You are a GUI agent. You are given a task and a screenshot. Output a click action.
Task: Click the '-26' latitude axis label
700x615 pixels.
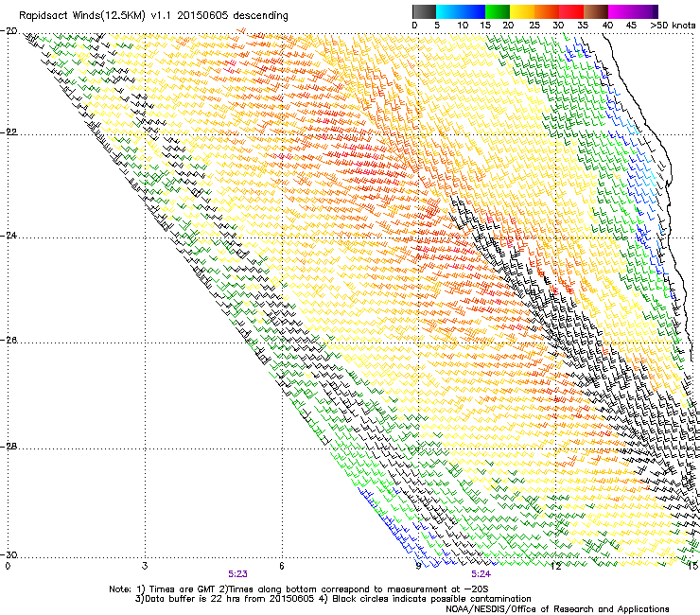(9, 341)
